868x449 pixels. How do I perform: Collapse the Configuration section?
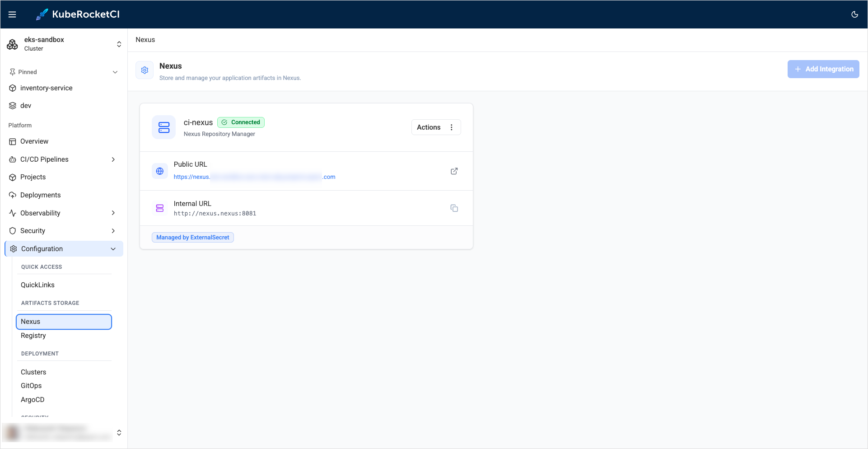coord(113,249)
